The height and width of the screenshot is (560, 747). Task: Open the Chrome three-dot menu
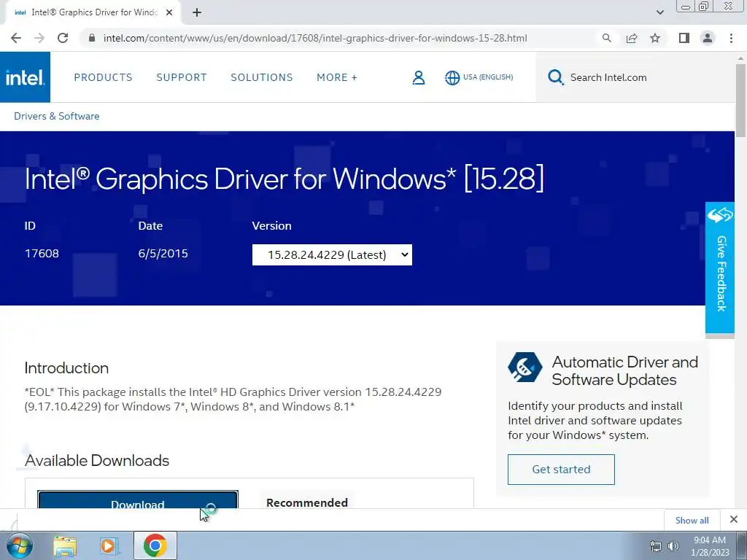tap(731, 38)
